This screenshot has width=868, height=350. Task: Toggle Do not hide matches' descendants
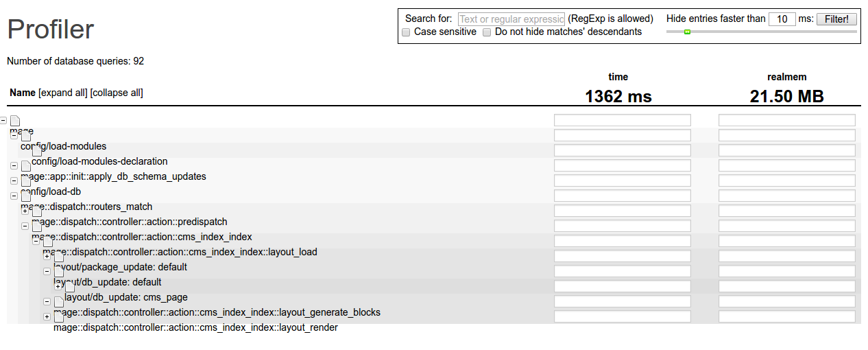[487, 32]
